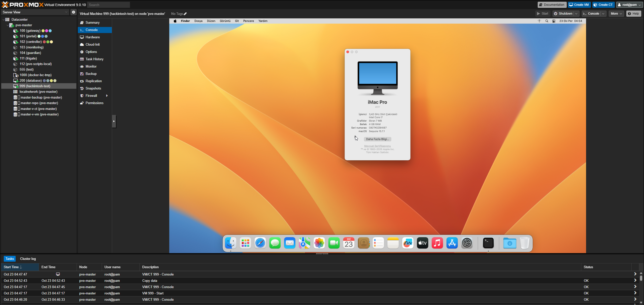The width and height of the screenshot is (644, 305).
Task: Open Reminders from the dock
Action: [378, 243]
